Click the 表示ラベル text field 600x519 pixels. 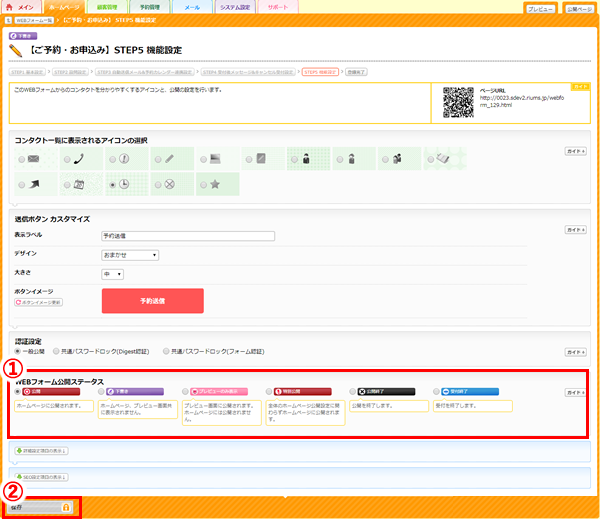click(188, 236)
